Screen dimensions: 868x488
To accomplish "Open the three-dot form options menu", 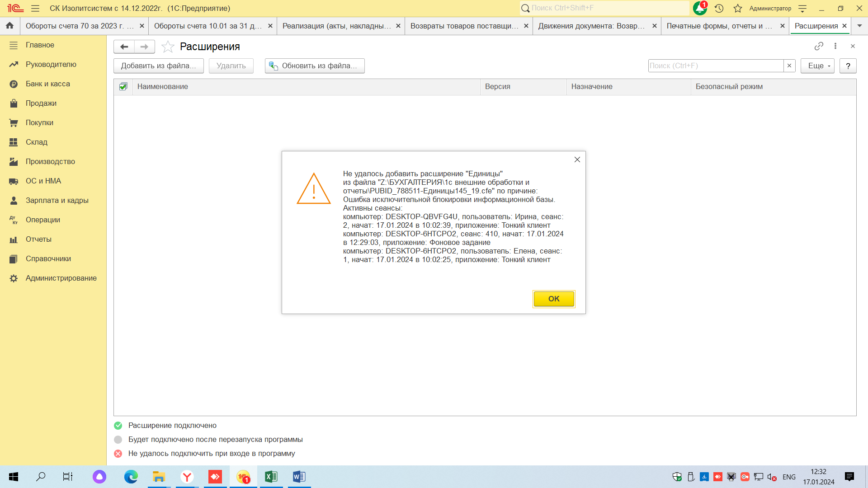I will click(x=835, y=46).
